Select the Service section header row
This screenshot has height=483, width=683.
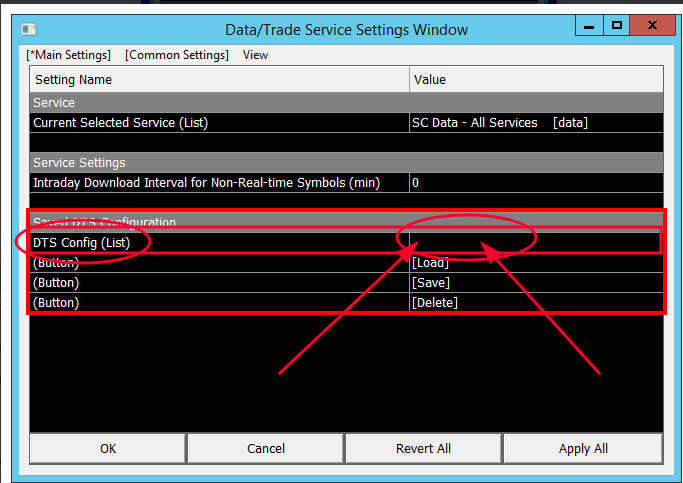pos(347,103)
